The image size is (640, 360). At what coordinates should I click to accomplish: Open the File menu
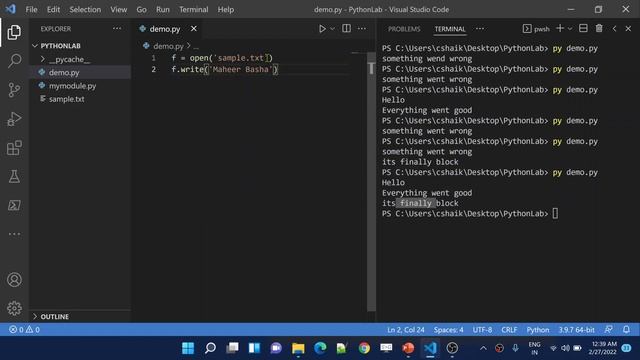pos(31,9)
